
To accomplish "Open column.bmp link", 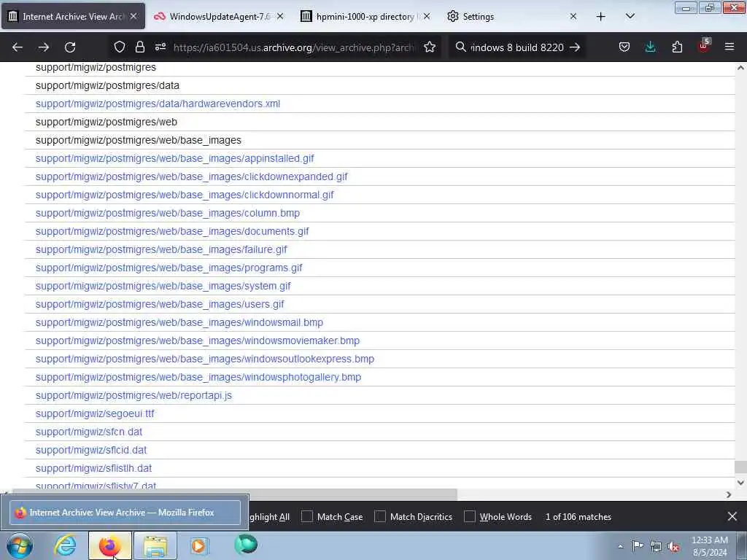I will (x=168, y=213).
